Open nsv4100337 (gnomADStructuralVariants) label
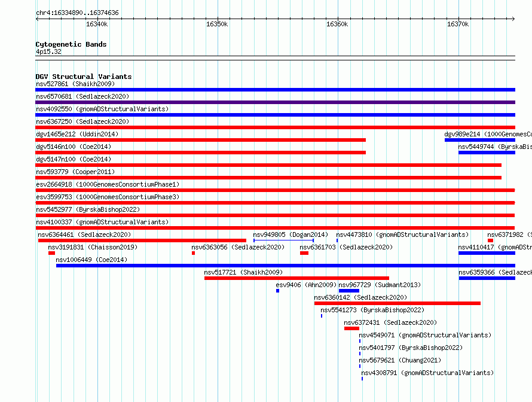The width and height of the screenshot is (532, 402). (x=102, y=222)
